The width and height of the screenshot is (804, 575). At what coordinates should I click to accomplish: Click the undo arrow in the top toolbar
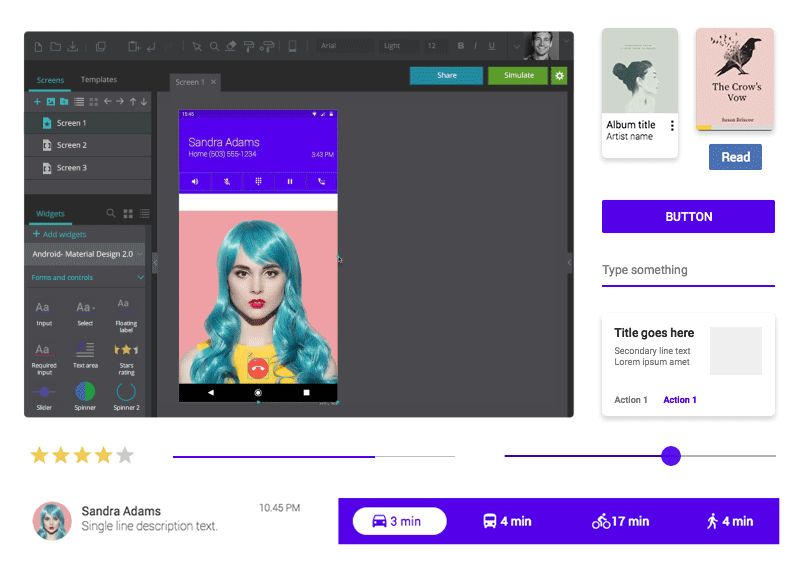coord(151,47)
